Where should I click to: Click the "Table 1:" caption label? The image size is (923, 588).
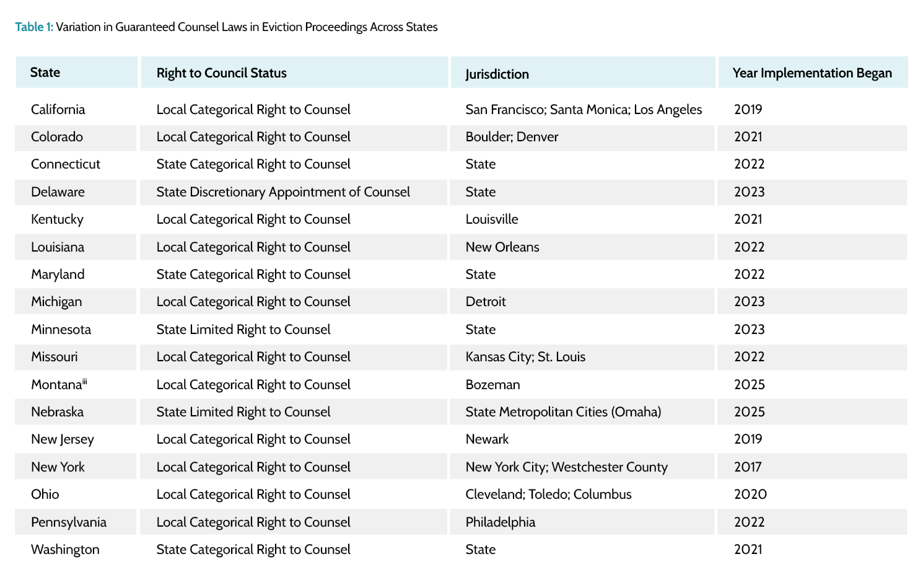[33, 27]
